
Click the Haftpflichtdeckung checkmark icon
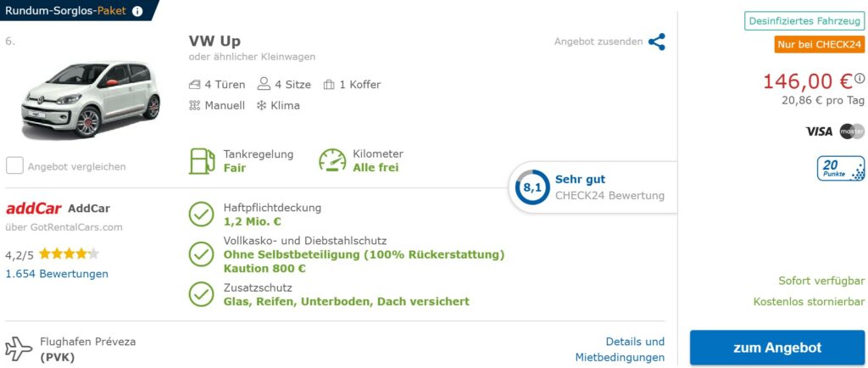click(x=201, y=215)
